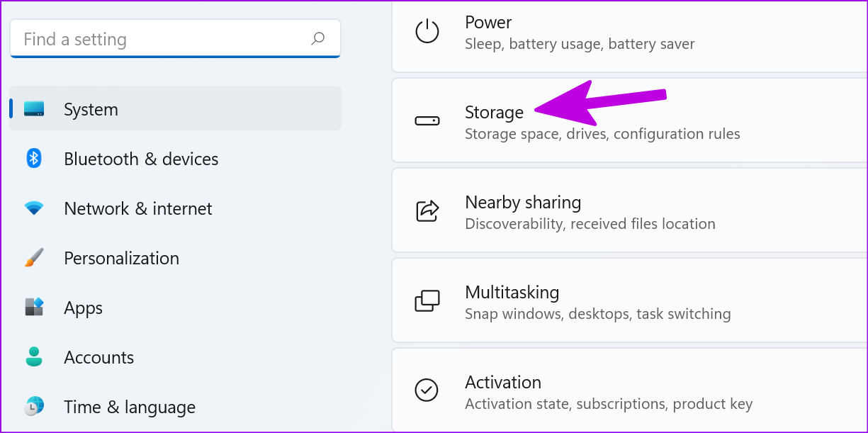Click the Network wifi icon

point(34,208)
